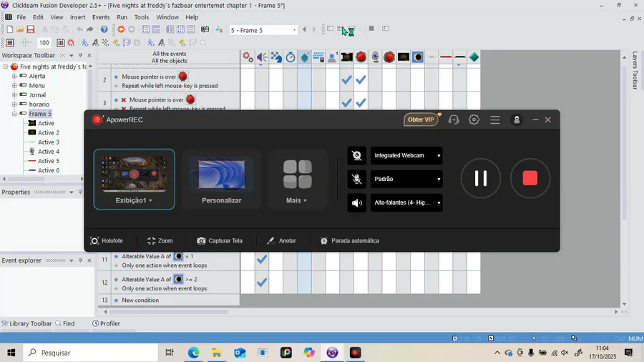Open the Data Elements icon next to frame selector
Image resolution: width=644 pixels, height=362 pixels.
[x=220, y=29]
